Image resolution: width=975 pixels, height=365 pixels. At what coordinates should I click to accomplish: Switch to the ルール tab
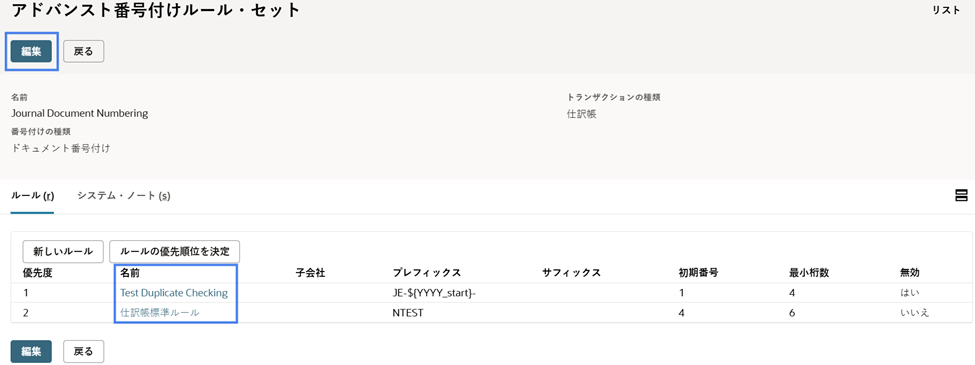(32, 195)
